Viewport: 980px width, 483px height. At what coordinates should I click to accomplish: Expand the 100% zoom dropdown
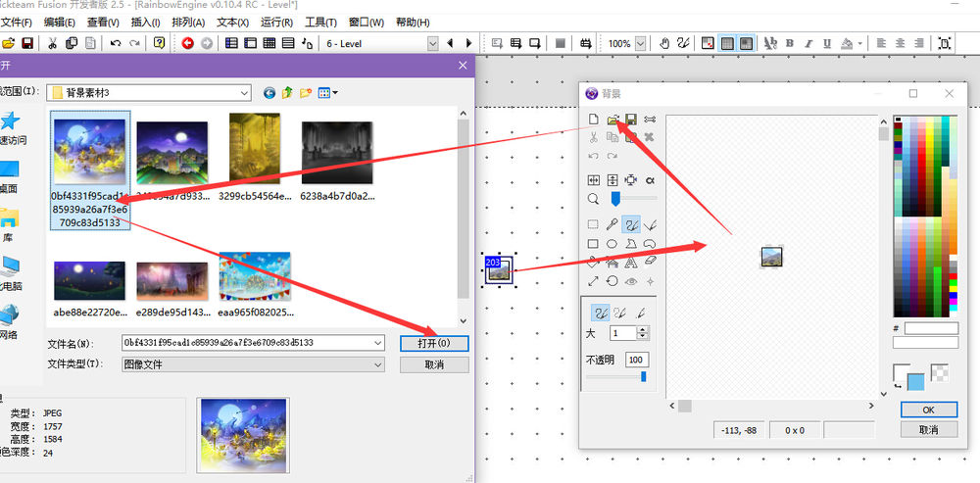641,44
